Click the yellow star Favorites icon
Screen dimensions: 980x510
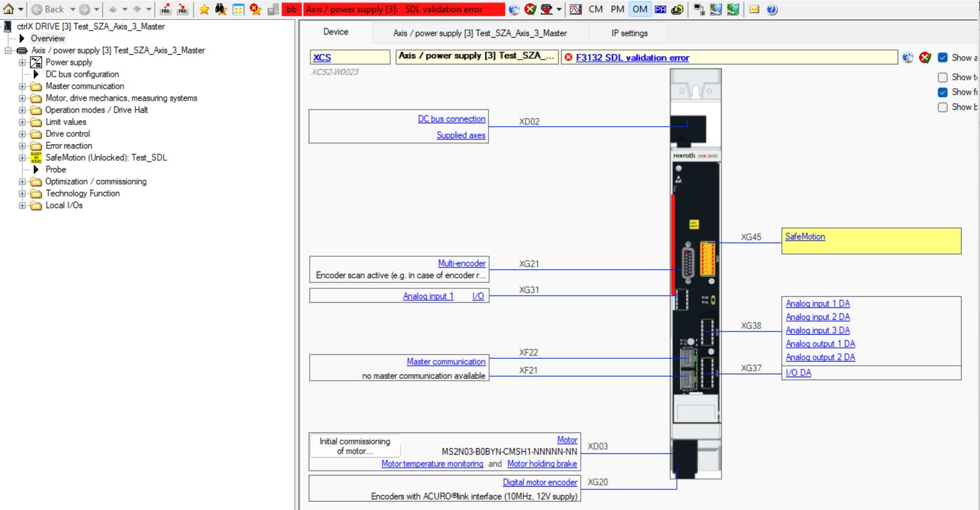204,10
